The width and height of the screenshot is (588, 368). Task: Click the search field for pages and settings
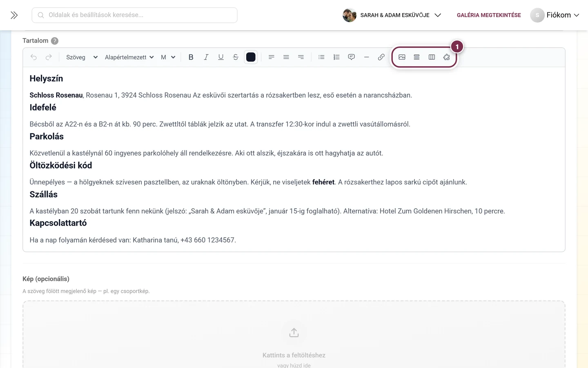pyautogui.click(x=134, y=15)
